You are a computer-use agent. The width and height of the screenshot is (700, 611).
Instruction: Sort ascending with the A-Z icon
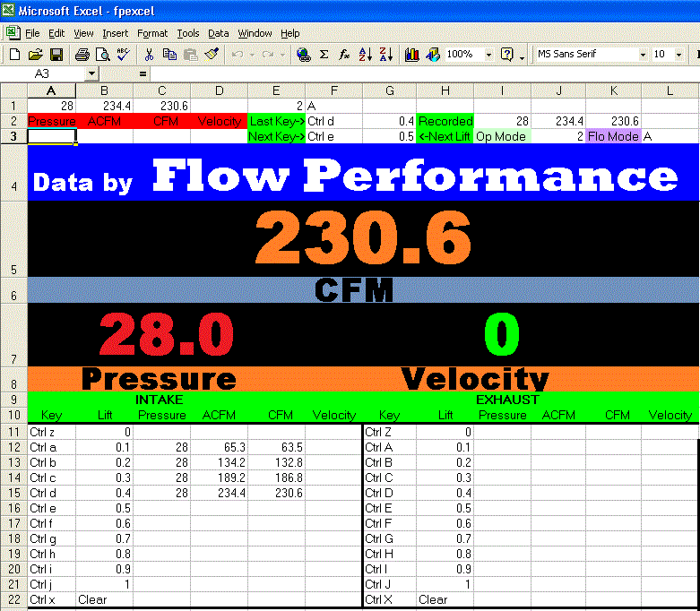tap(365, 55)
